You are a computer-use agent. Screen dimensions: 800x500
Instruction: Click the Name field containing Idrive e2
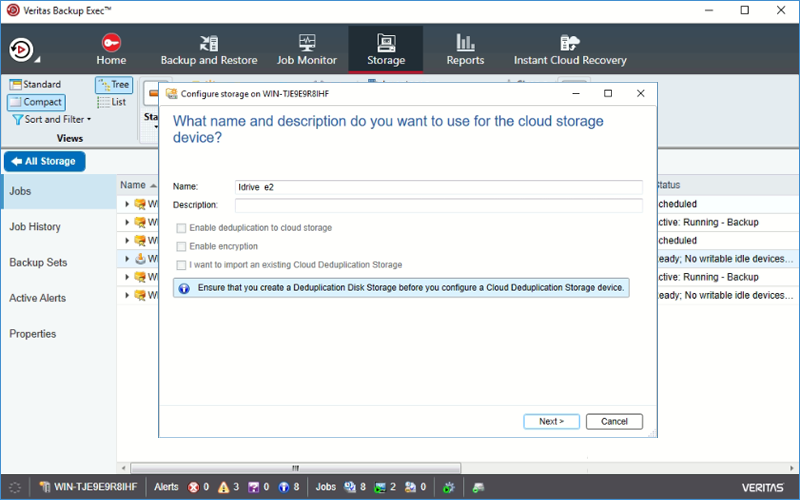click(x=438, y=187)
